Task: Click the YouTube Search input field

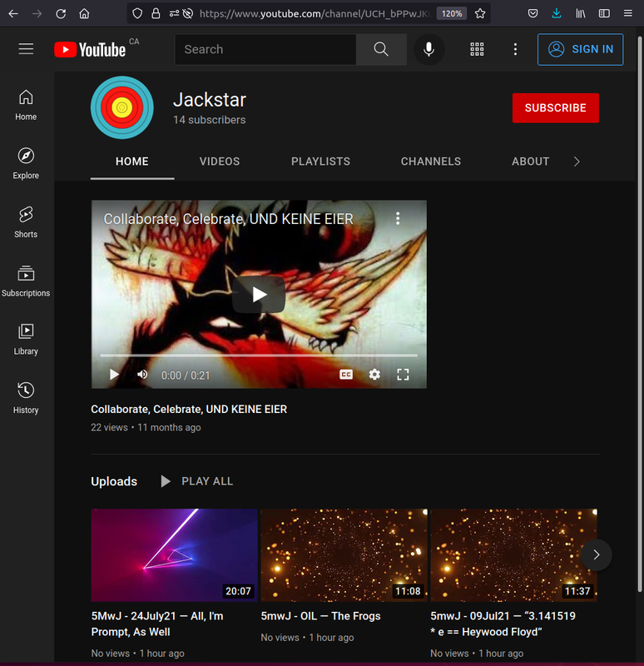Action: tap(265, 49)
